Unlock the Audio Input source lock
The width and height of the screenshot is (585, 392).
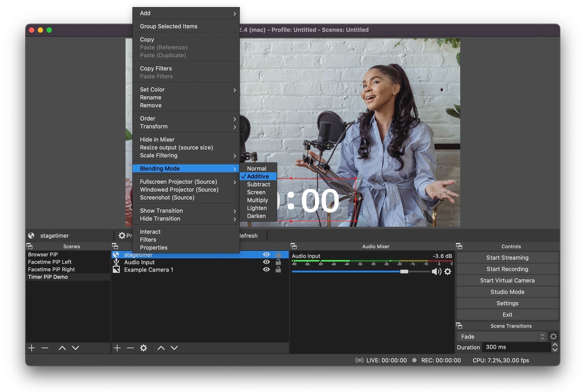278,262
